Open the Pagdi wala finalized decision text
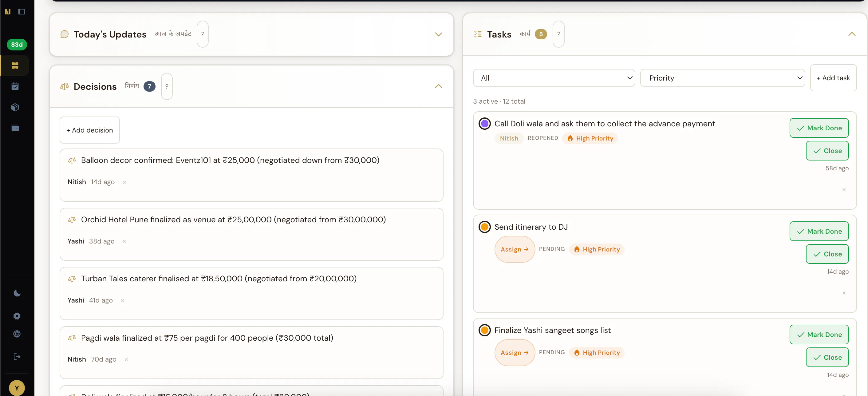 click(x=207, y=338)
